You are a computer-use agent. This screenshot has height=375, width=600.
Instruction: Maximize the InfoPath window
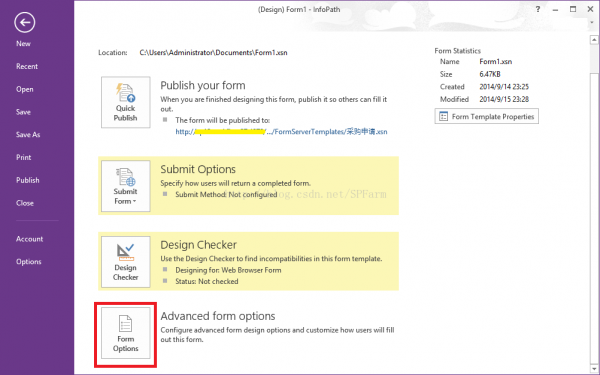tap(573, 10)
